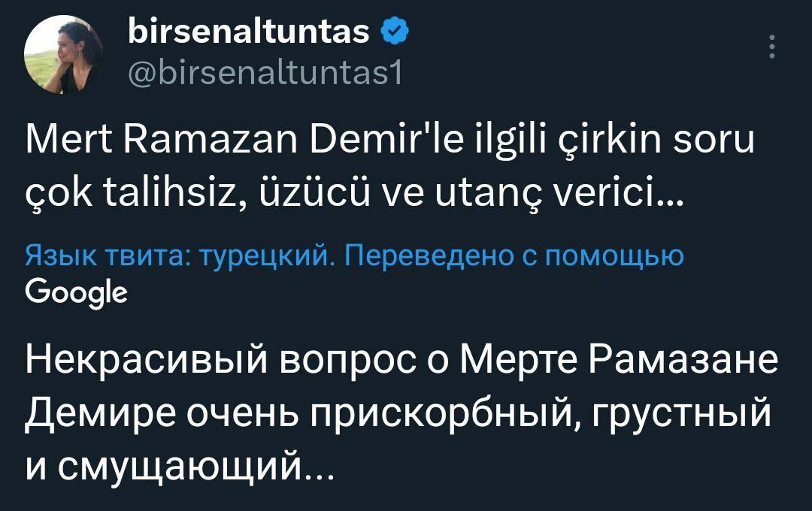The width and height of the screenshot is (812, 511).
Task: Open birsenaltuntas profile picture
Action: (63, 56)
